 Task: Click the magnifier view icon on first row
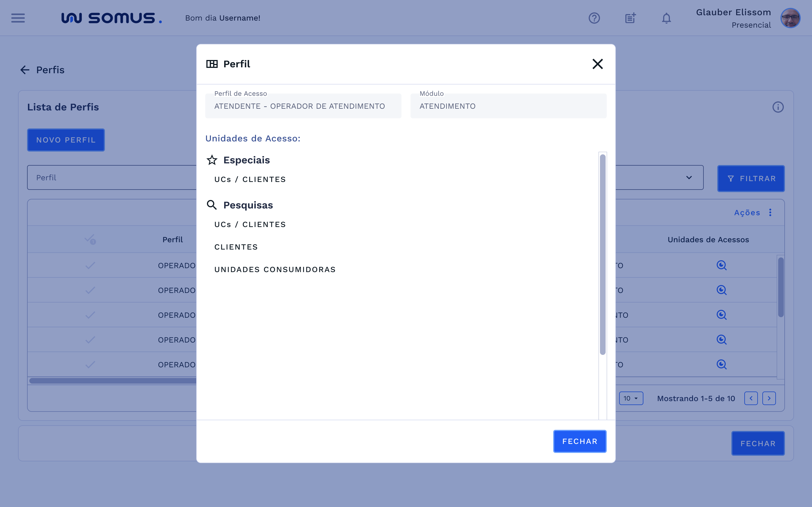click(722, 265)
